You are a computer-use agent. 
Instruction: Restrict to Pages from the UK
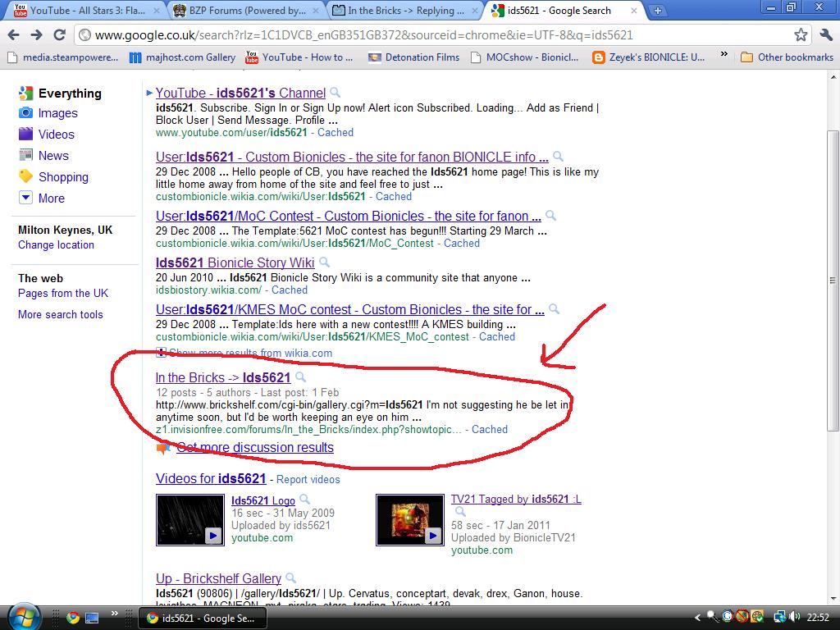[x=62, y=293]
